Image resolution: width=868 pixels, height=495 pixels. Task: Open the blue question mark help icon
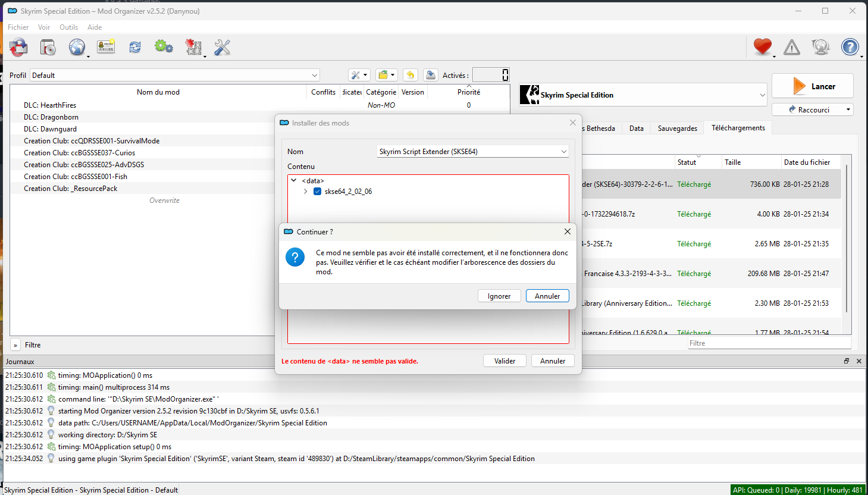click(850, 47)
